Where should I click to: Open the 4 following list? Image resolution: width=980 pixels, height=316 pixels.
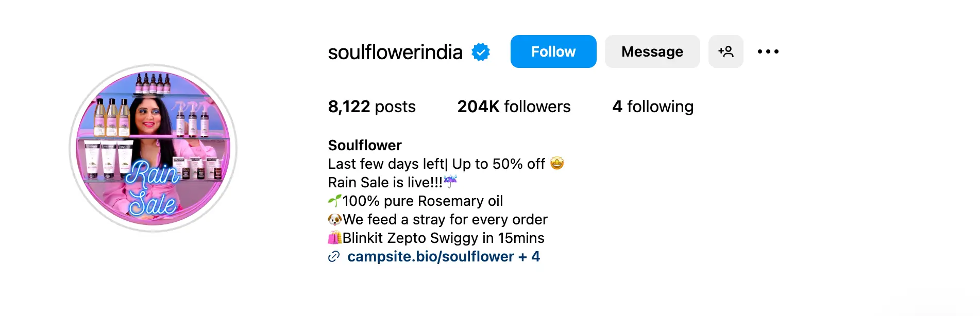point(652,107)
